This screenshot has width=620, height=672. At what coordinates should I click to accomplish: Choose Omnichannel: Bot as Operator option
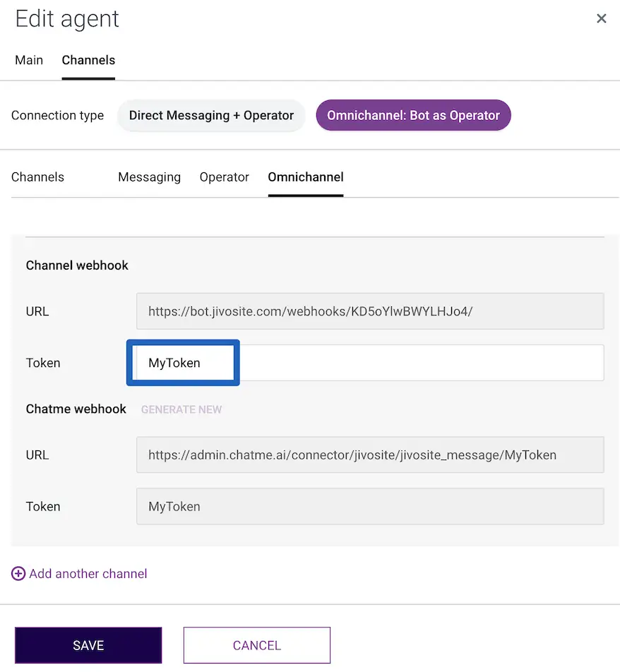(413, 116)
